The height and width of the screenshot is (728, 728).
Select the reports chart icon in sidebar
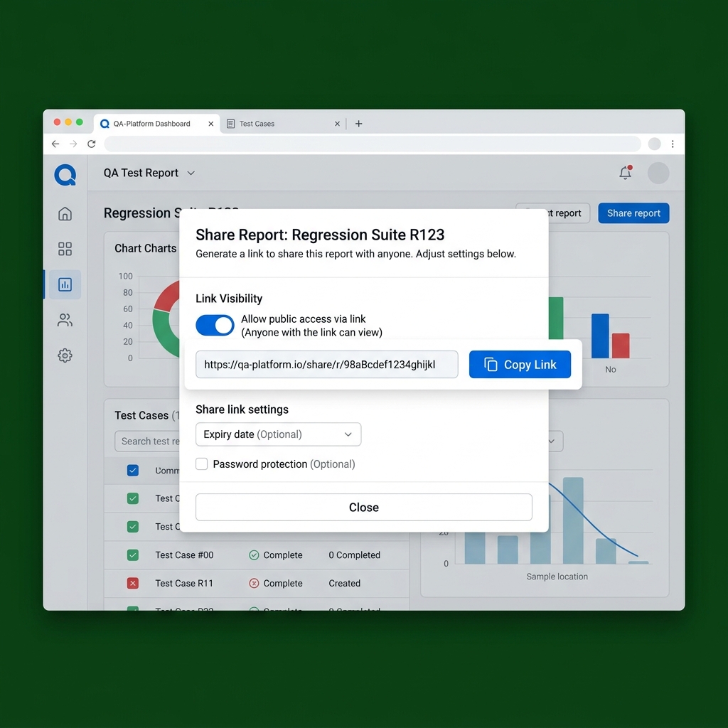(65, 284)
